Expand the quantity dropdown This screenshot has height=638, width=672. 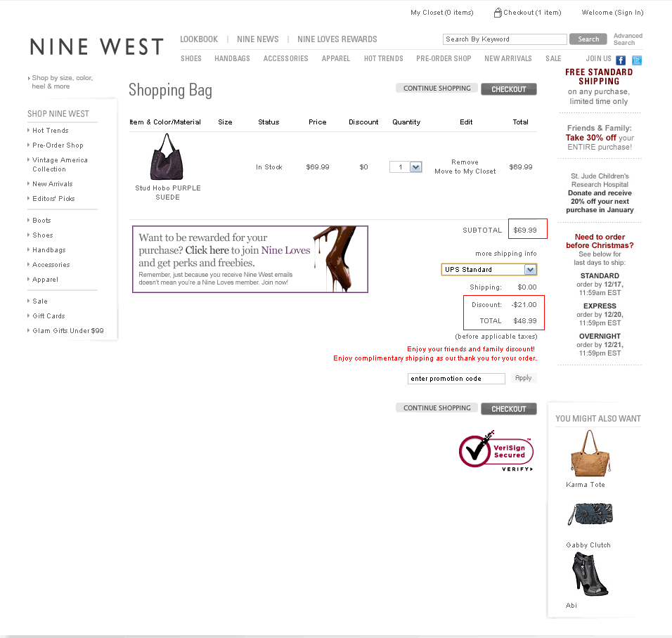[415, 167]
